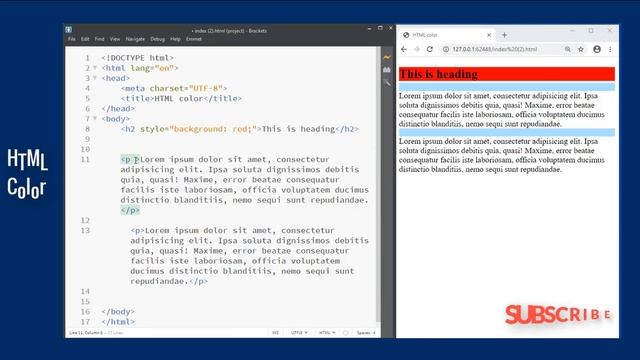Collapse the html tag on line 2
The height and width of the screenshot is (360, 640).
pos(95,68)
